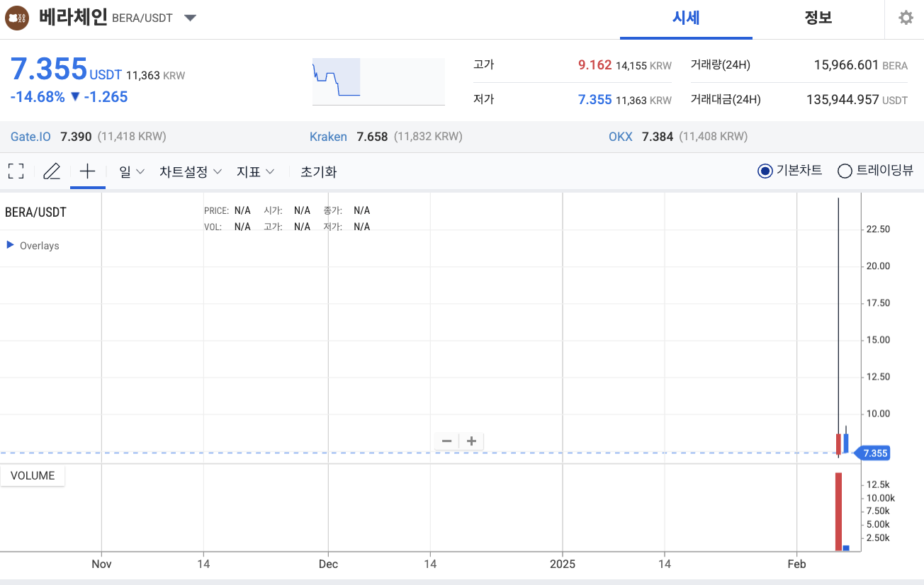Click the VOLUME panel label

pyautogui.click(x=33, y=475)
